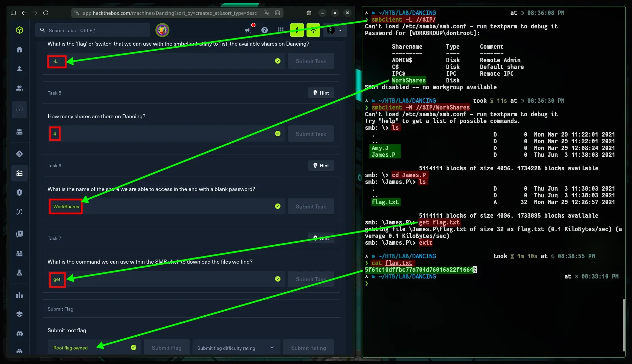This screenshot has width=632, height=364.
Task: Click 'Amy.J' directory in terminal listing
Action: [x=380, y=148]
